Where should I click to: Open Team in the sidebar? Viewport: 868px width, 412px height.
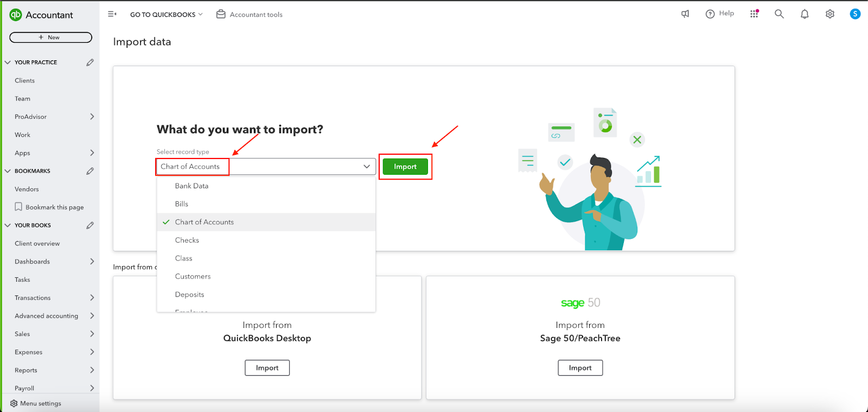pyautogui.click(x=23, y=99)
